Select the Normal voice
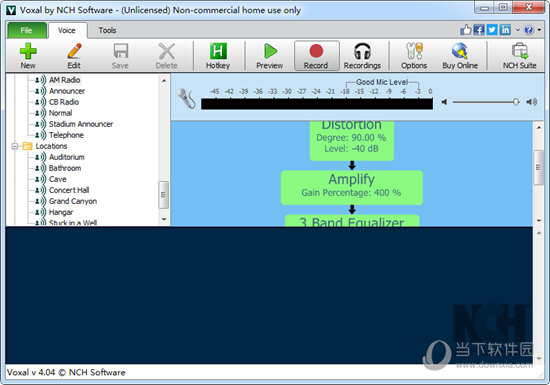The width and height of the screenshot is (550, 385). pyautogui.click(x=60, y=113)
